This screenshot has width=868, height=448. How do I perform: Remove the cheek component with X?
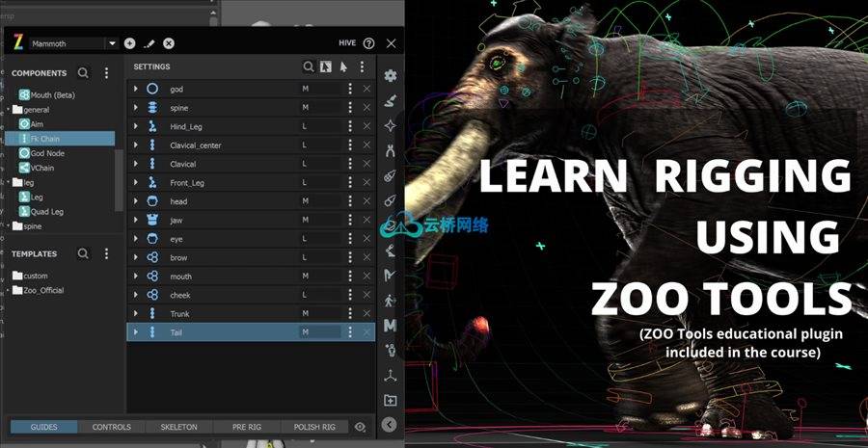pyautogui.click(x=366, y=295)
